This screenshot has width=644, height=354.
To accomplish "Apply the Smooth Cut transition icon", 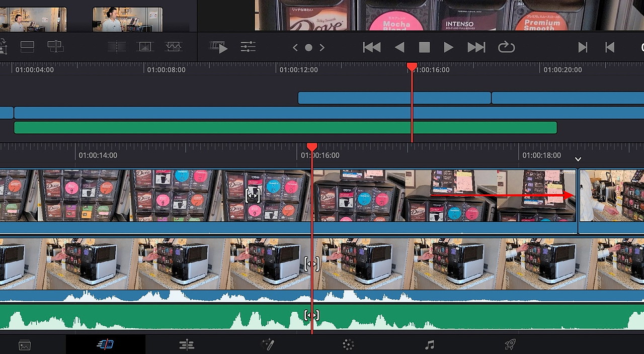I will coord(174,47).
